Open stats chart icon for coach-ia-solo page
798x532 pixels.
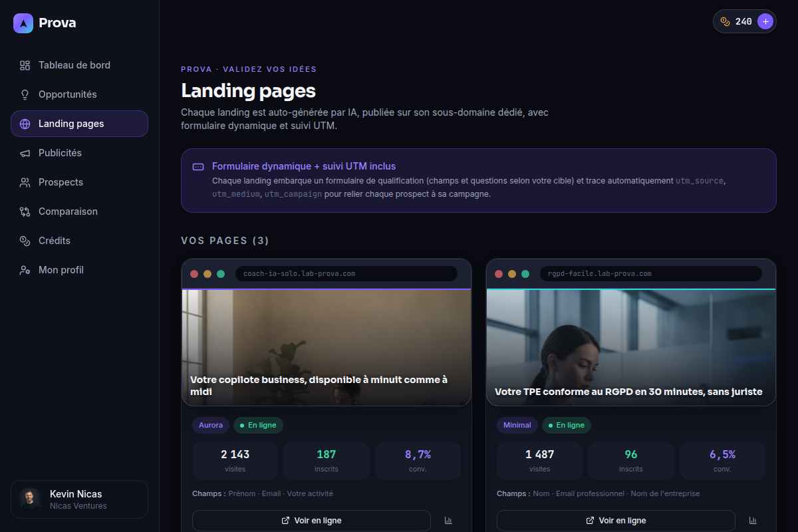coord(448,521)
